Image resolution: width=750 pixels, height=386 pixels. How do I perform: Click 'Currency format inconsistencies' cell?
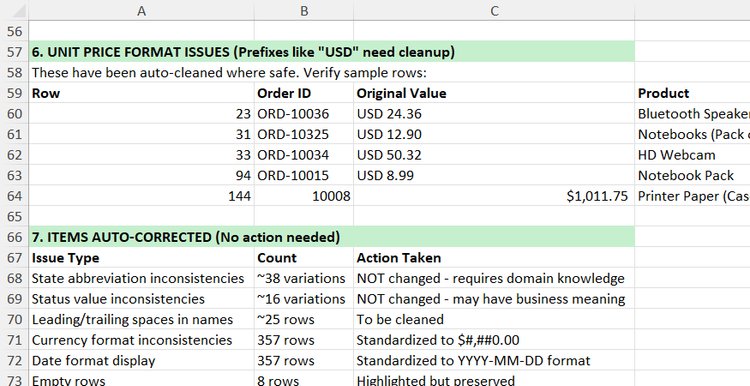(x=142, y=340)
